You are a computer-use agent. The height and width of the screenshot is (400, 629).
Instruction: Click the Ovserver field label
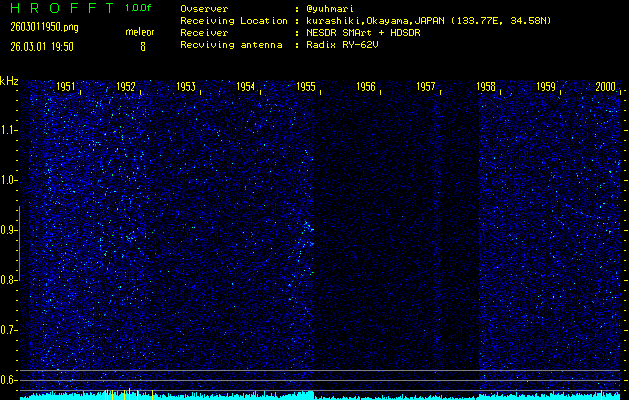tap(204, 9)
